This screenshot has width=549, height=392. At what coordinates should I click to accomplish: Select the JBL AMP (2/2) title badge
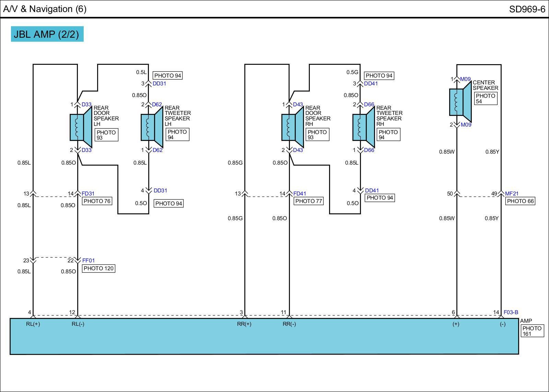click(47, 34)
